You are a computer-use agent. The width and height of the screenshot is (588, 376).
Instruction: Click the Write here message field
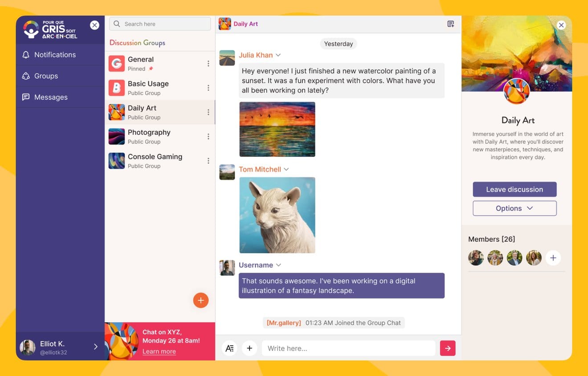(348, 348)
